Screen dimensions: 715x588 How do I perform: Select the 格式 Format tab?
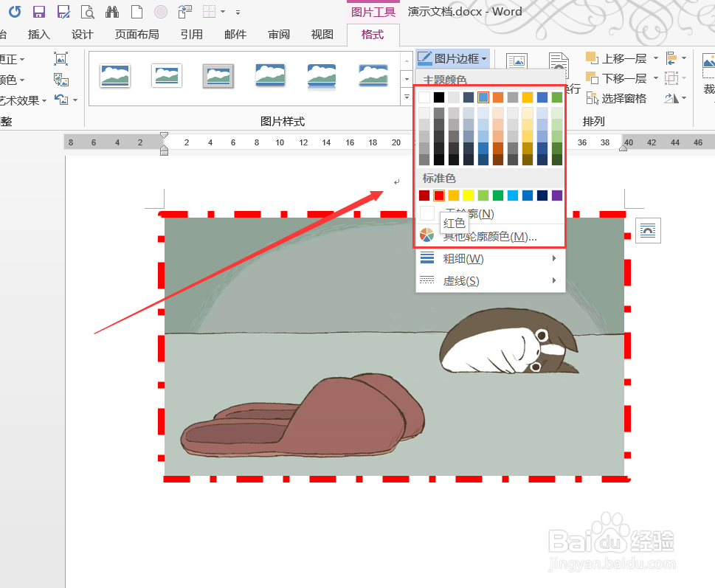(x=373, y=35)
